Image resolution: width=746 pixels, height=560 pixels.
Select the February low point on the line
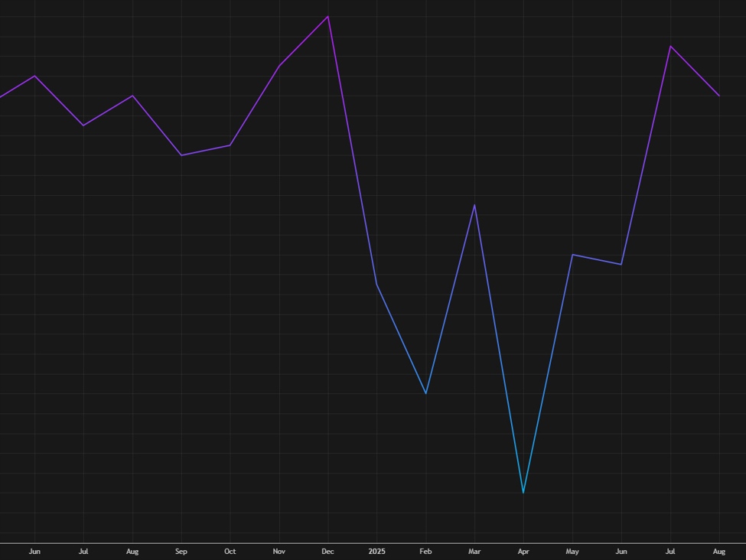tap(425, 393)
